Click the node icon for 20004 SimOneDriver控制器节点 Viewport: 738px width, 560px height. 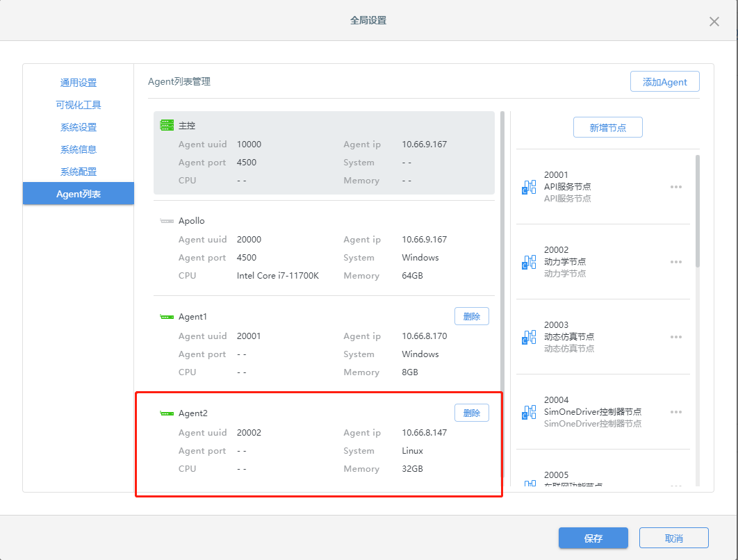[530, 412]
